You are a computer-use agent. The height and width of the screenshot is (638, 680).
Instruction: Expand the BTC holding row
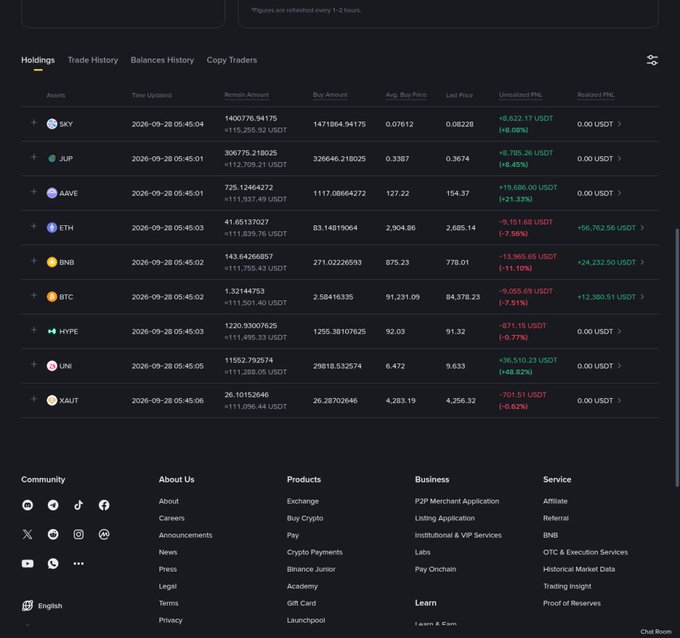tap(33, 295)
